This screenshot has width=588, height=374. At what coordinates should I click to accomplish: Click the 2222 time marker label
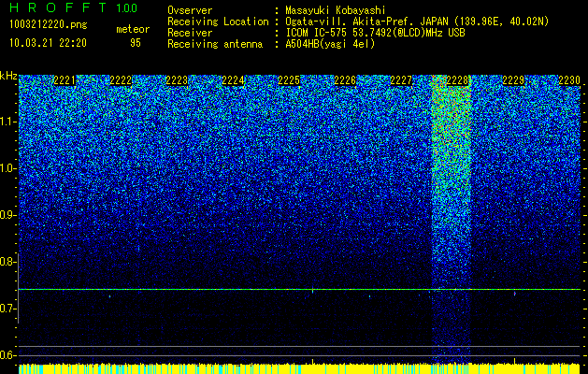121,80
